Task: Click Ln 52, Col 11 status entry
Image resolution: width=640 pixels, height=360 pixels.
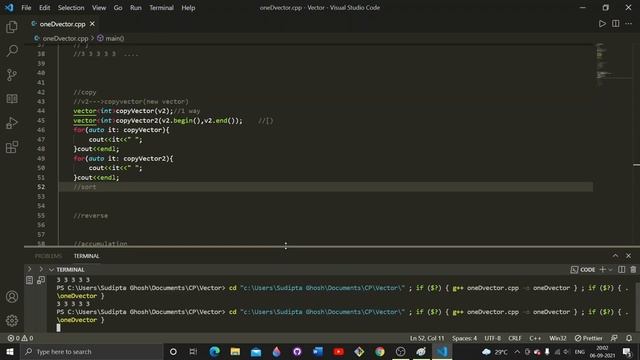Action: [427, 338]
